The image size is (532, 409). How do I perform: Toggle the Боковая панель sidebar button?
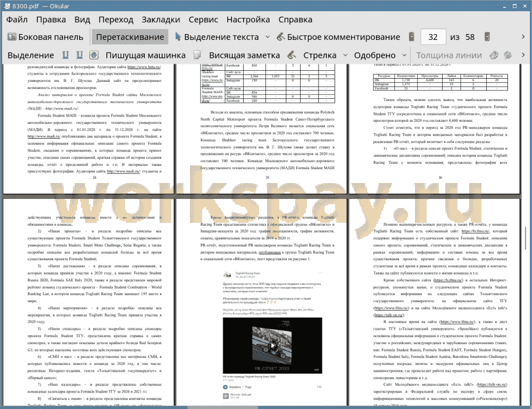pos(45,37)
